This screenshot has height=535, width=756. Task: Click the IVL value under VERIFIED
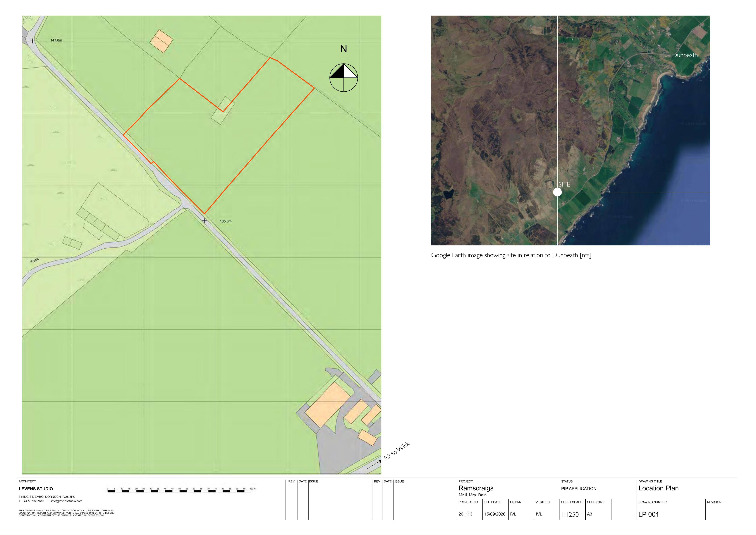539,514
